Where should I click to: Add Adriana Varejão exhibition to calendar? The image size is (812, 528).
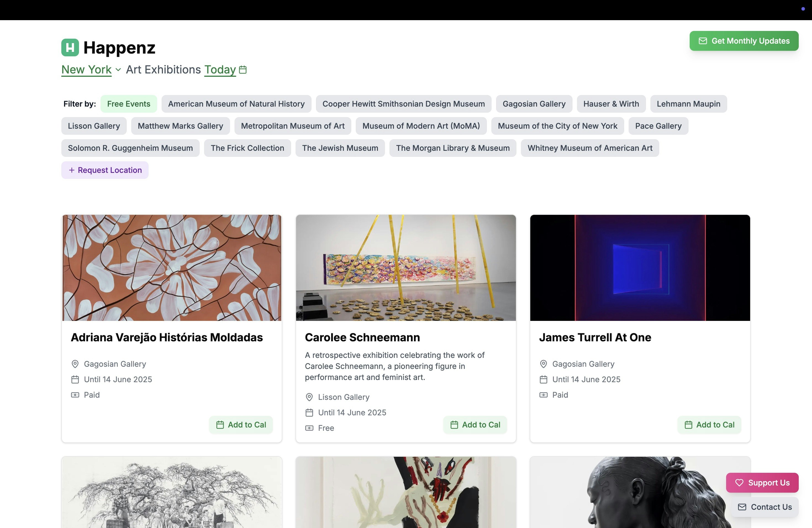coord(241,425)
